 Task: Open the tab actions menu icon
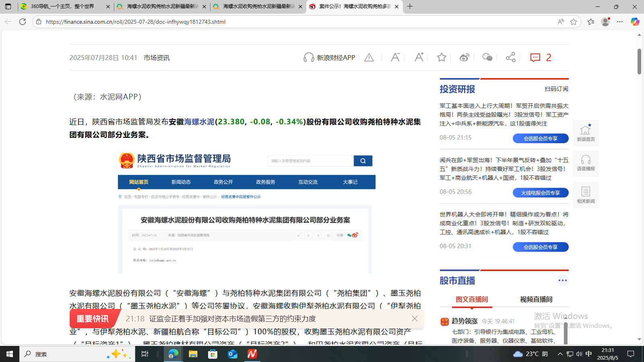(x=8, y=6)
